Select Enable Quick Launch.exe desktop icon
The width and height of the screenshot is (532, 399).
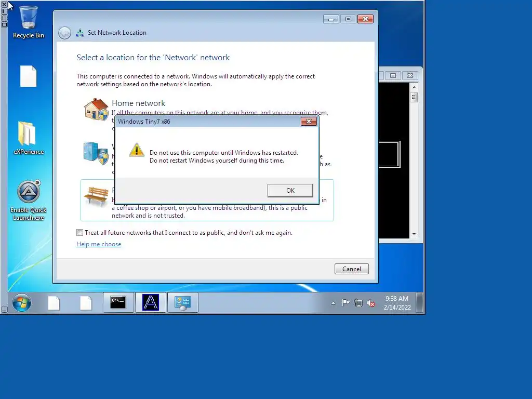tap(29, 201)
